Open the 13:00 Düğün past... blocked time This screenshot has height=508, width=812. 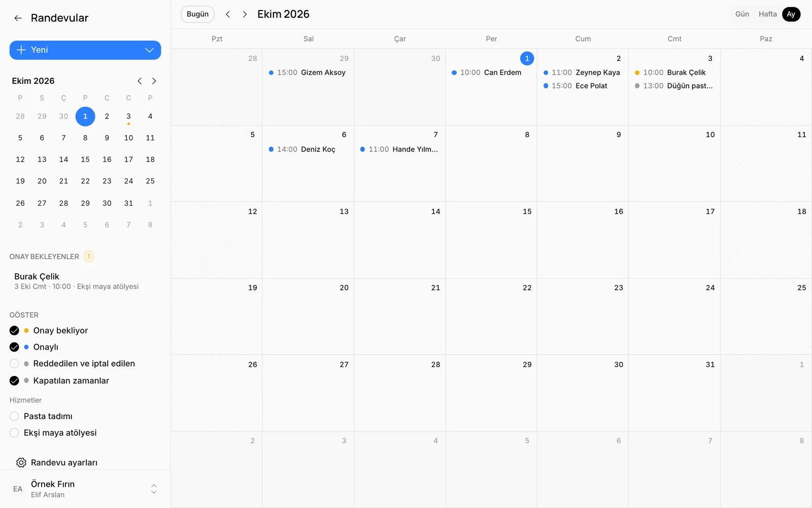pyautogui.click(x=674, y=86)
